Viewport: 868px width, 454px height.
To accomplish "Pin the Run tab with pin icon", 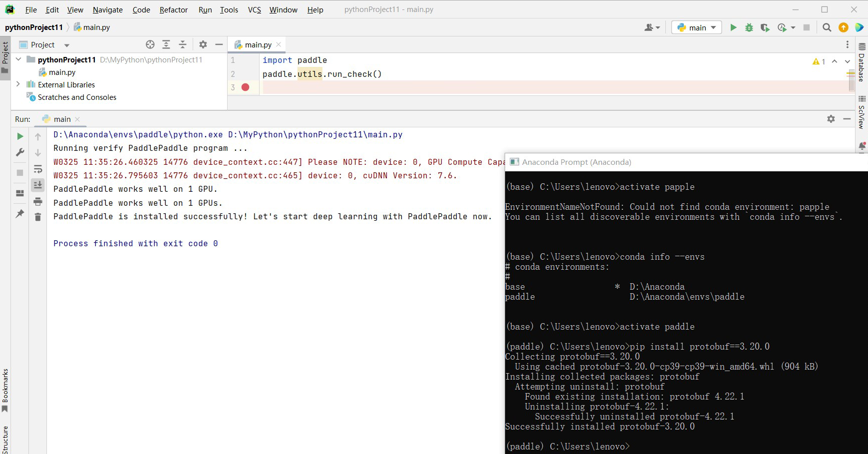I will coord(20,214).
